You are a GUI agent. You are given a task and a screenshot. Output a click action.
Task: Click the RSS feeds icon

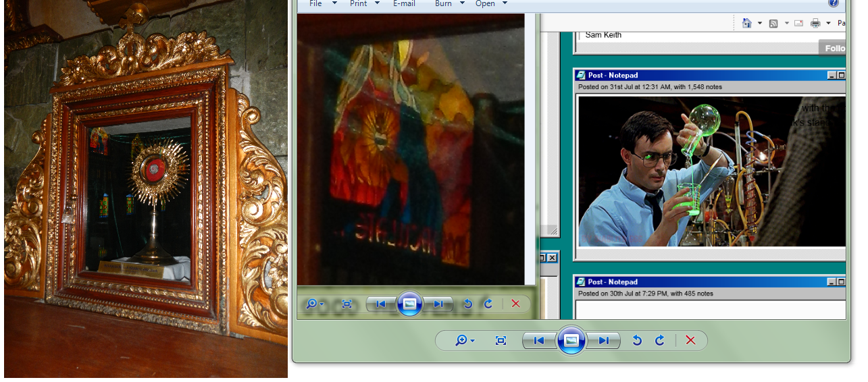(x=773, y=24)
